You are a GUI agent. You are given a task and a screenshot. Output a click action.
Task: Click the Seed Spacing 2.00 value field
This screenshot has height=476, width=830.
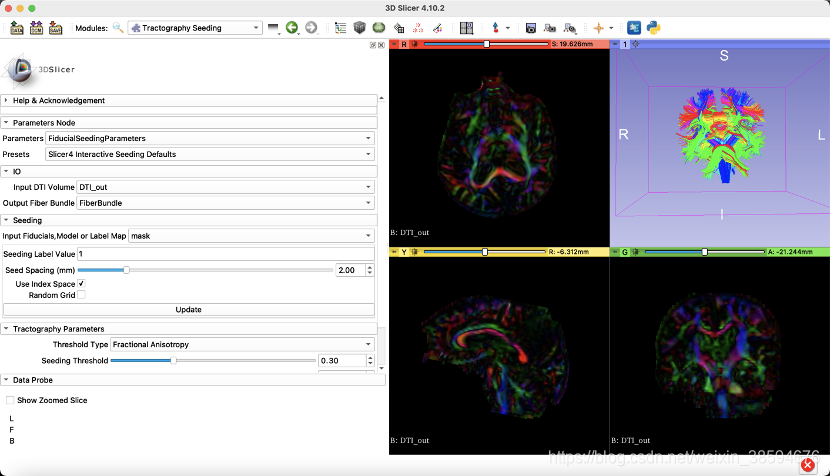point(350,270)
